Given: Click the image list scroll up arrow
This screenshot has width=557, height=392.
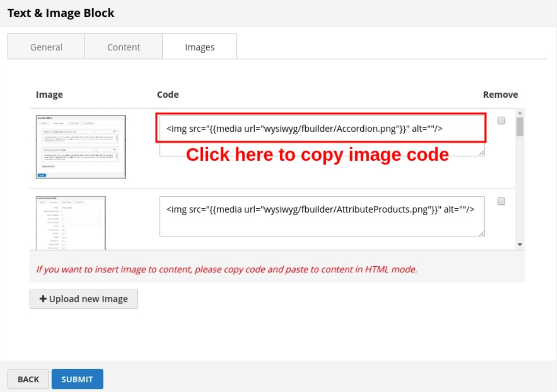Looking at the screenshot, I should pyautogui.click(x=520, y=113).
